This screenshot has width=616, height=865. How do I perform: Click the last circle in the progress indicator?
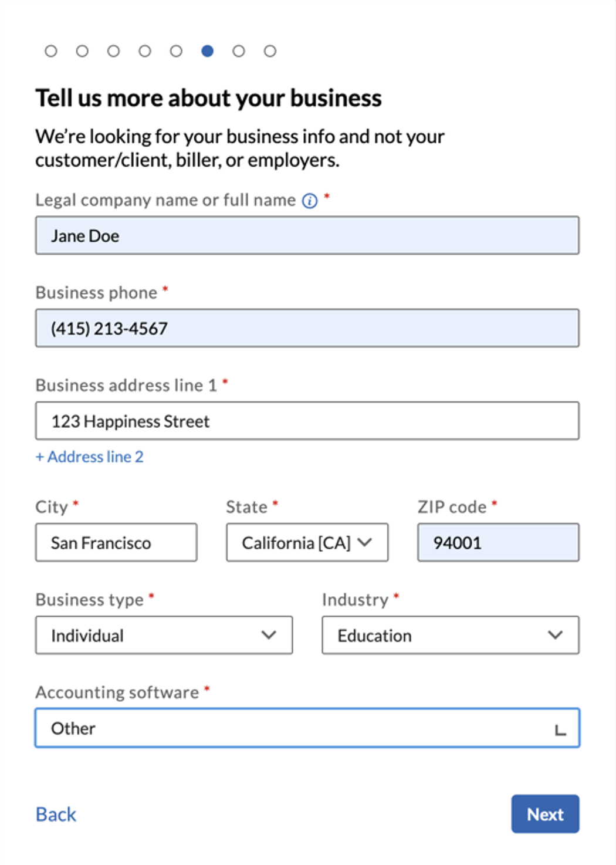tap(270, 51)
